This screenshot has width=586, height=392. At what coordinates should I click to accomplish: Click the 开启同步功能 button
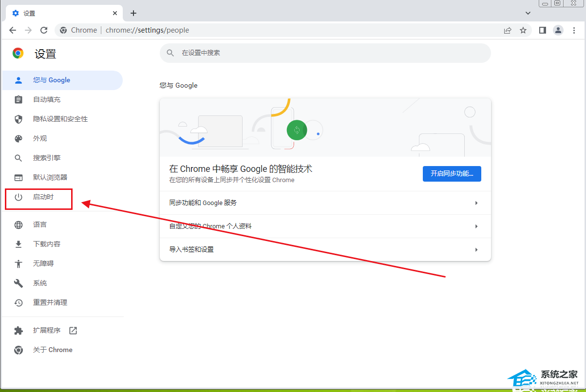point(452,173)
